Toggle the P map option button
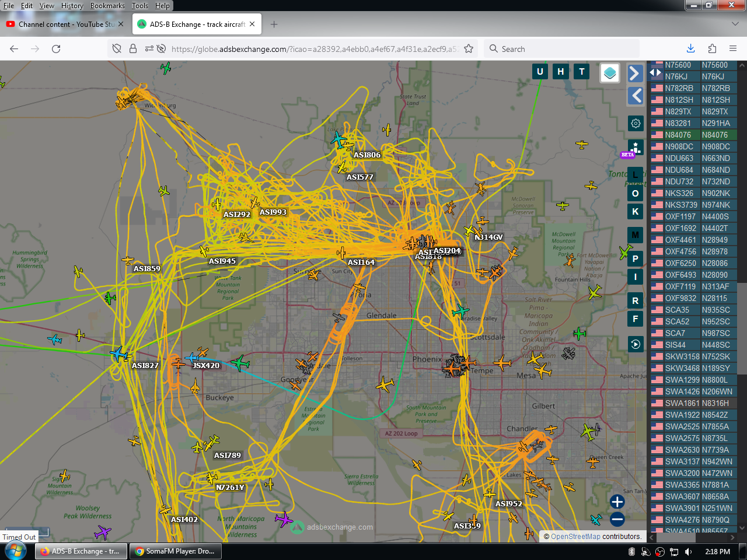Image resolution: width=747 pixels, height=560 pixels. 636,258
